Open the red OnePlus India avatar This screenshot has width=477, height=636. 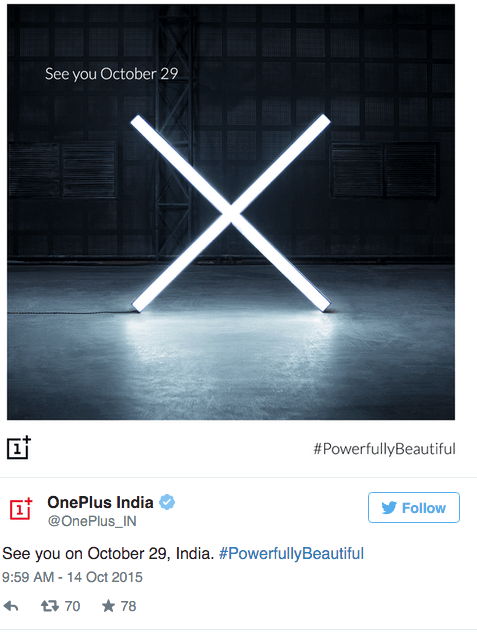(20, 509)
